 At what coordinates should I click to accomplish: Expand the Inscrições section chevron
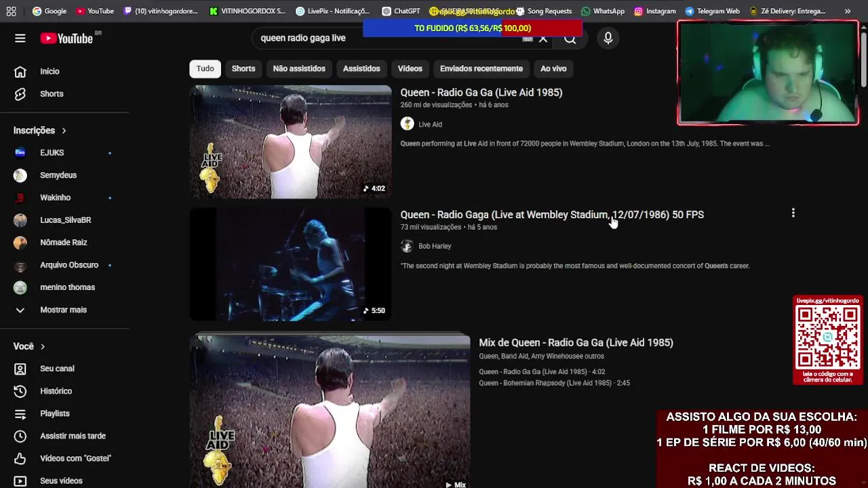(64, 130)
